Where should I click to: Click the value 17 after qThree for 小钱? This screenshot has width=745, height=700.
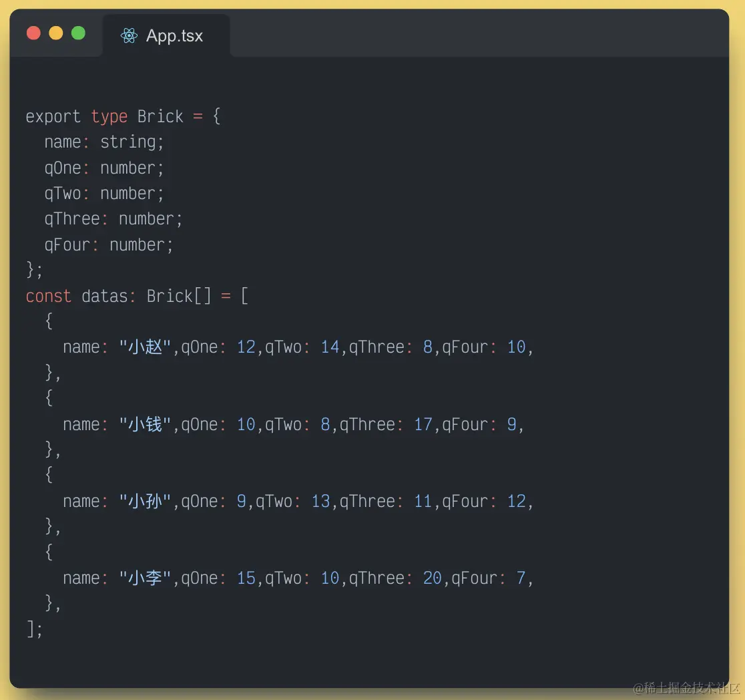point(423,424)
